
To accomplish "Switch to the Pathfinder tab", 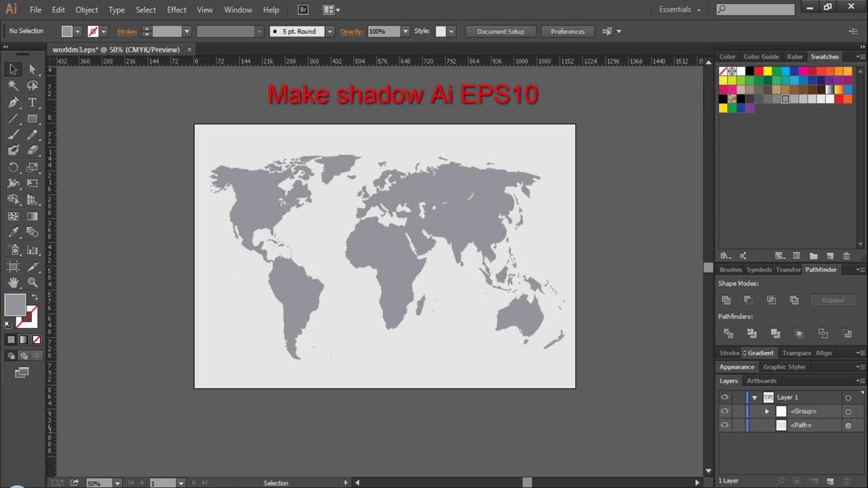I will point(821,270).
